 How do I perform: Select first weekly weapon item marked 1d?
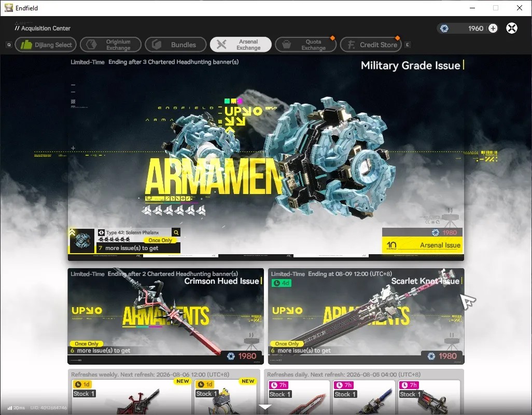pyautogui.click(x=131, y=396)
